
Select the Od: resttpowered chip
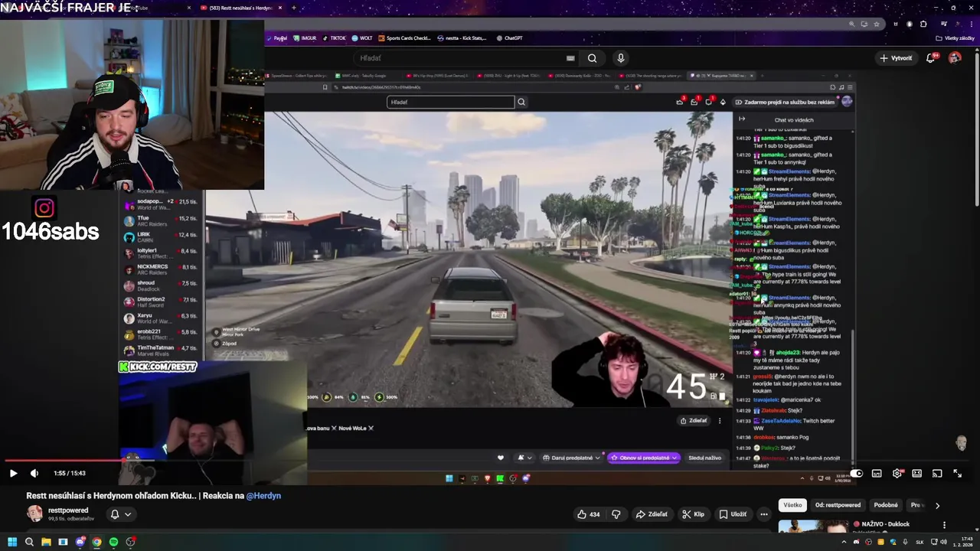point(838,505)
